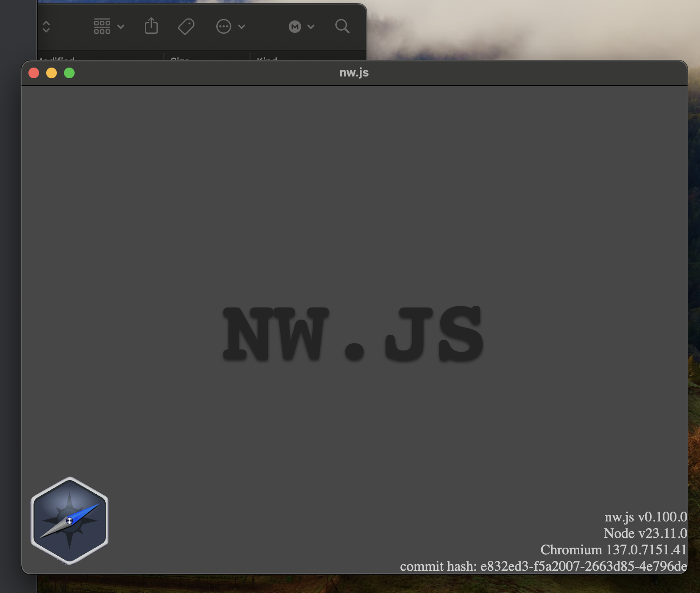Screen dimensions: 700x593
Task: Click the nw.js compass hexagon logo
Action: 70,521
